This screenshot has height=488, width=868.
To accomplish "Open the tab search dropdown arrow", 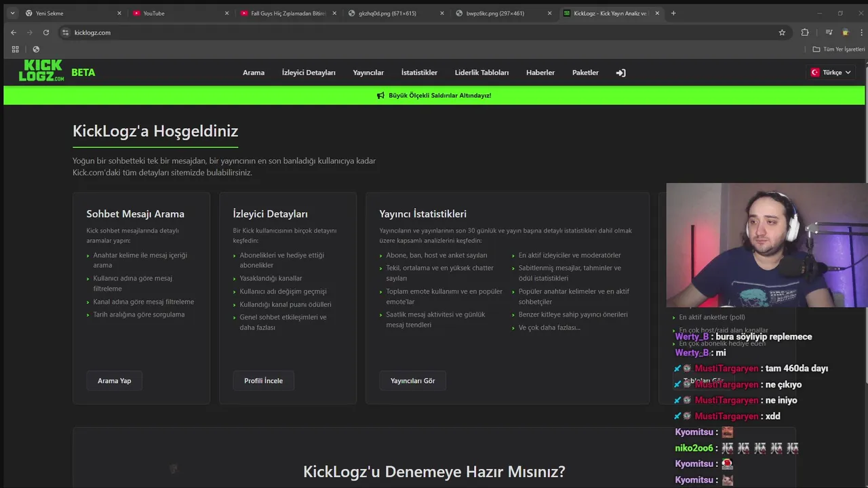I will [12, 13].
